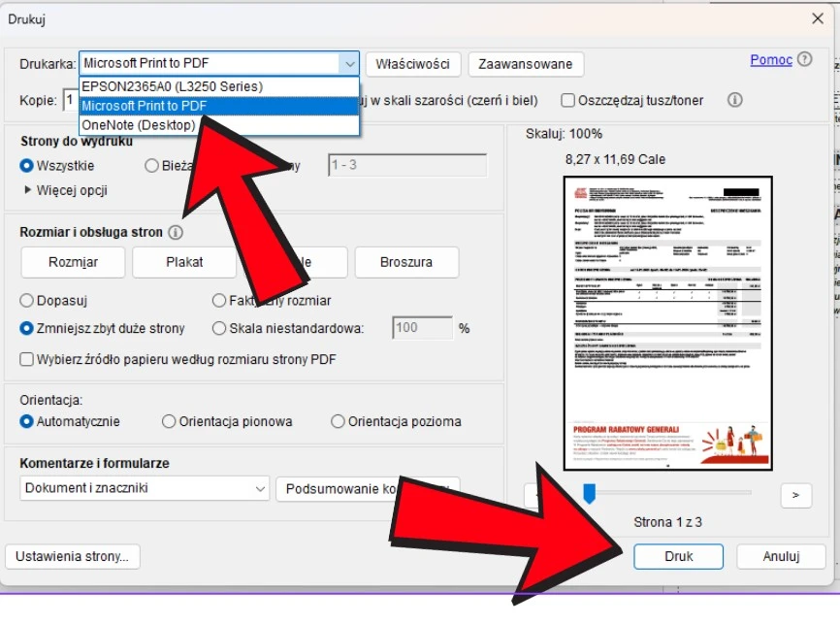Switch to Plakat page handling mode
The height and width of the screenshot is (624, 840).
[183, 262]
